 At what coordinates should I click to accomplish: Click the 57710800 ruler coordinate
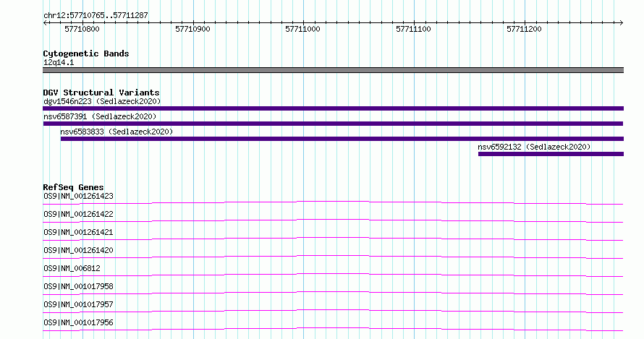click(82, 29)
